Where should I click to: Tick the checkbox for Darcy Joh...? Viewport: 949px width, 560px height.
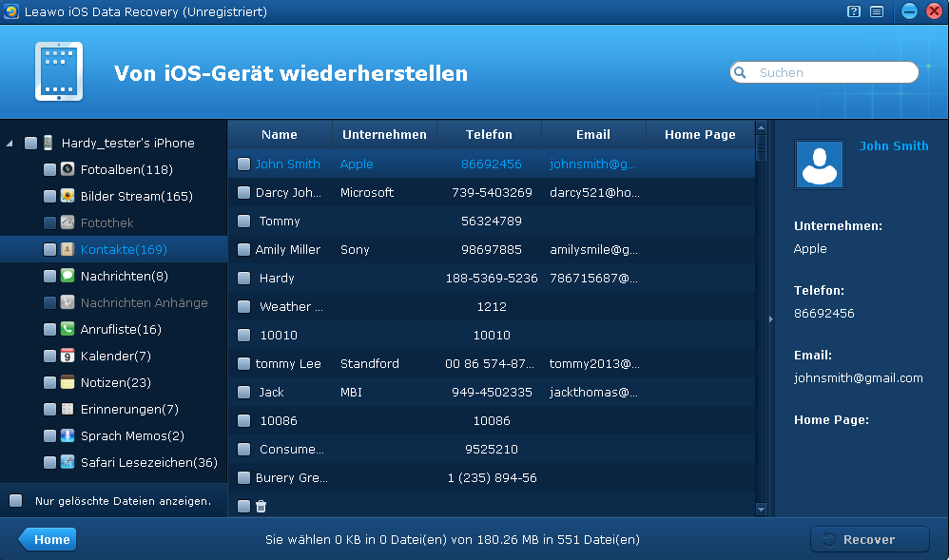(x=244, y=192)
